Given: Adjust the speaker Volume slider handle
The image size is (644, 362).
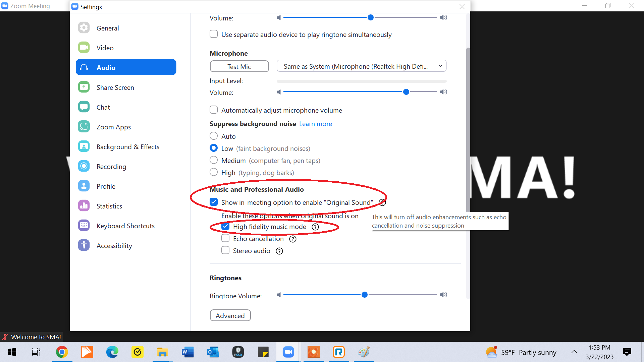Looking at the screenshot, I should [x=370, y=17].
